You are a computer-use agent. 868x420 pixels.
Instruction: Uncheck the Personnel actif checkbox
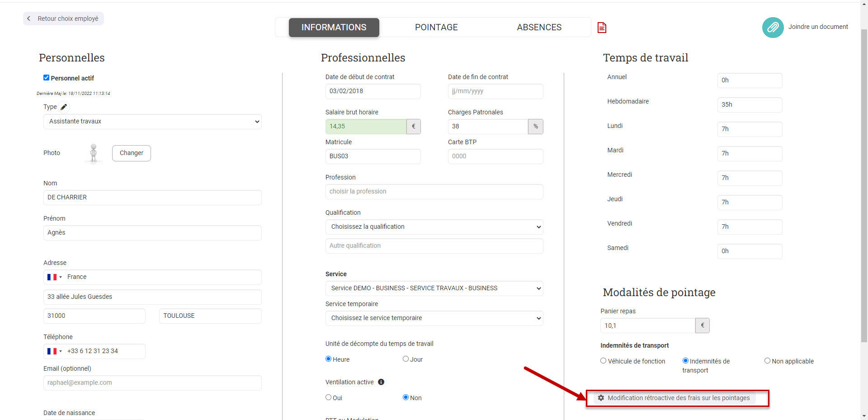coord(46,78)
